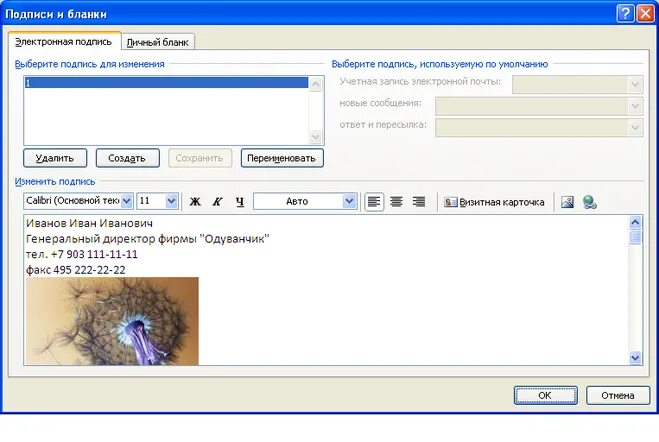Click the Отмена button
Screen dimensions: 659x442
point(618,395)
